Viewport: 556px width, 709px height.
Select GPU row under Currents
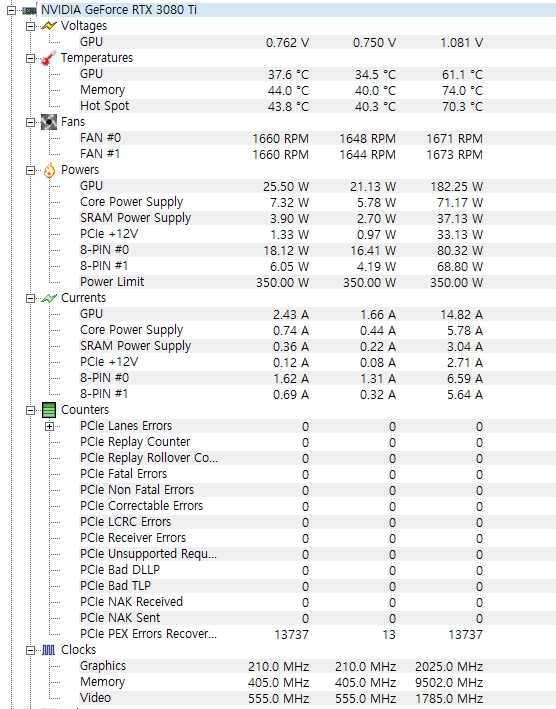(317, 314)
